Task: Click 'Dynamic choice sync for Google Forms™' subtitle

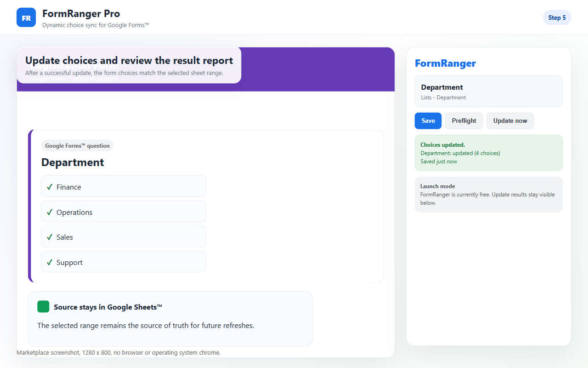Action: (96, 25)
